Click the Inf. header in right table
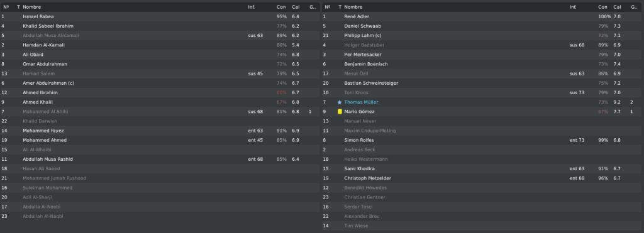The height and width of the screenshot is (233, 644). (x=573, y=7)
